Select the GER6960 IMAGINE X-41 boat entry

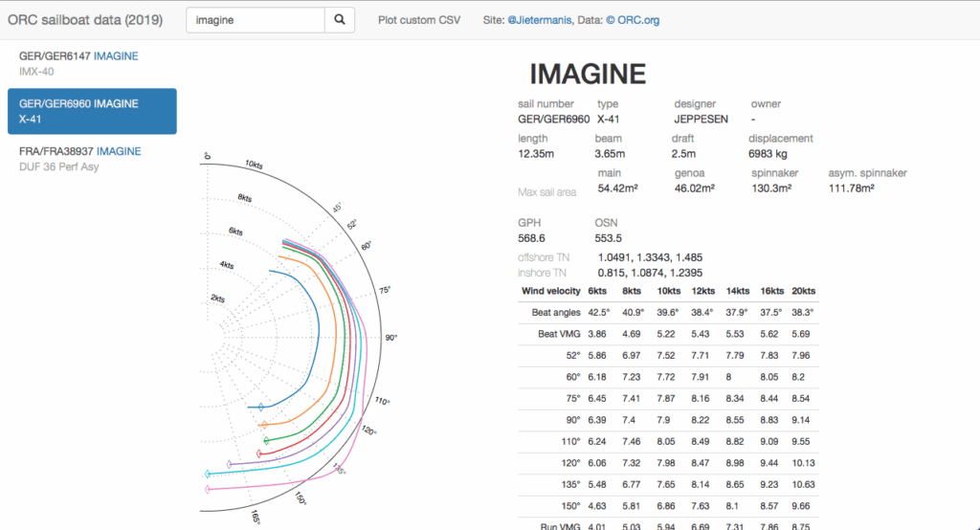pos(92,111)
